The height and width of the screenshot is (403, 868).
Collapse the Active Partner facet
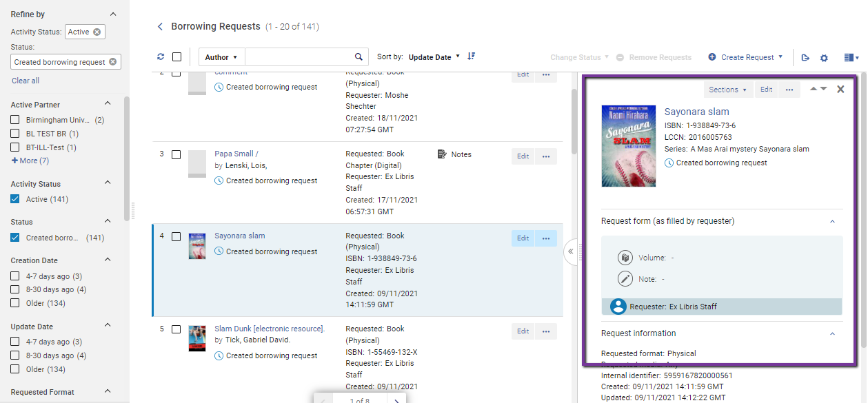[x=108, y=105]
